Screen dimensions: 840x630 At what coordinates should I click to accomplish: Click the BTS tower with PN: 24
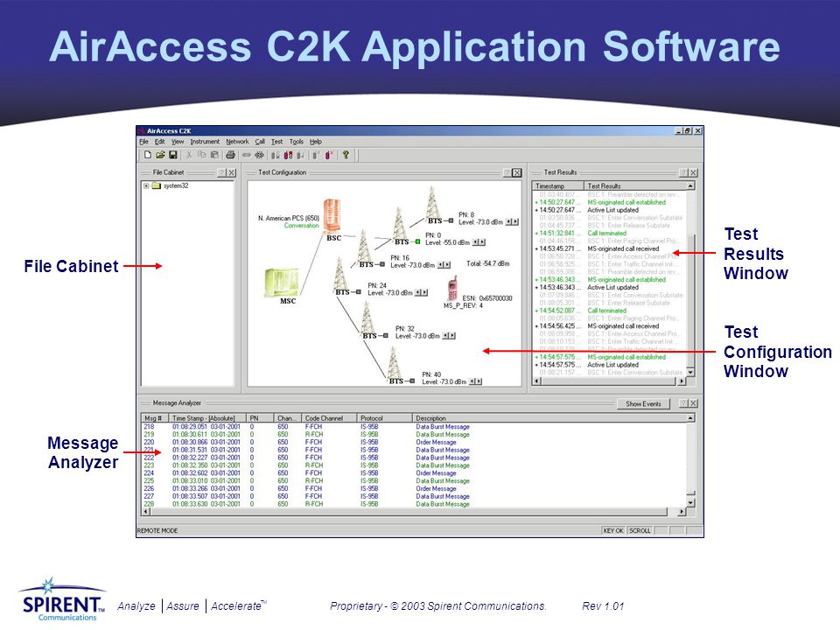(x=339, y=274)
